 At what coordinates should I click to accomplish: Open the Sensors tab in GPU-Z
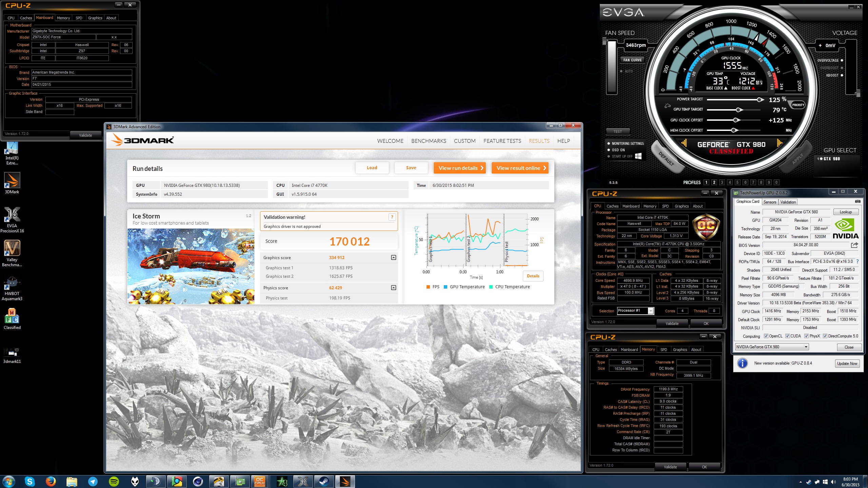point(770,202)
